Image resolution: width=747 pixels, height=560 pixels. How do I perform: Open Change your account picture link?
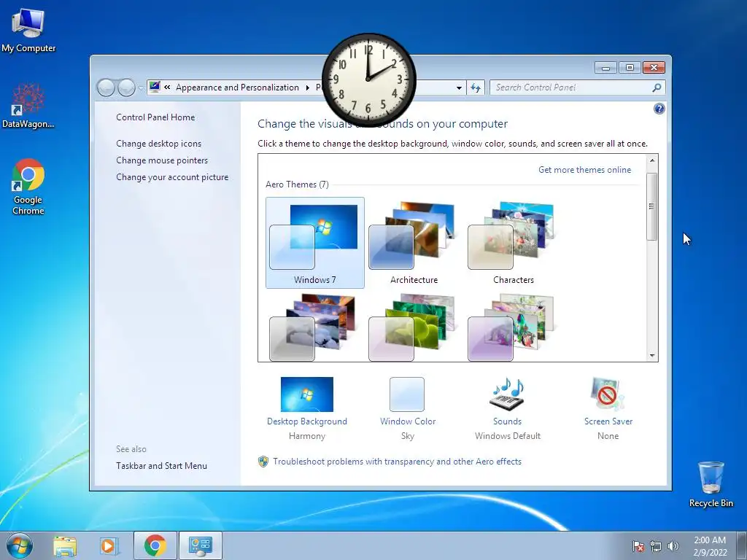(x=172, y=176)
